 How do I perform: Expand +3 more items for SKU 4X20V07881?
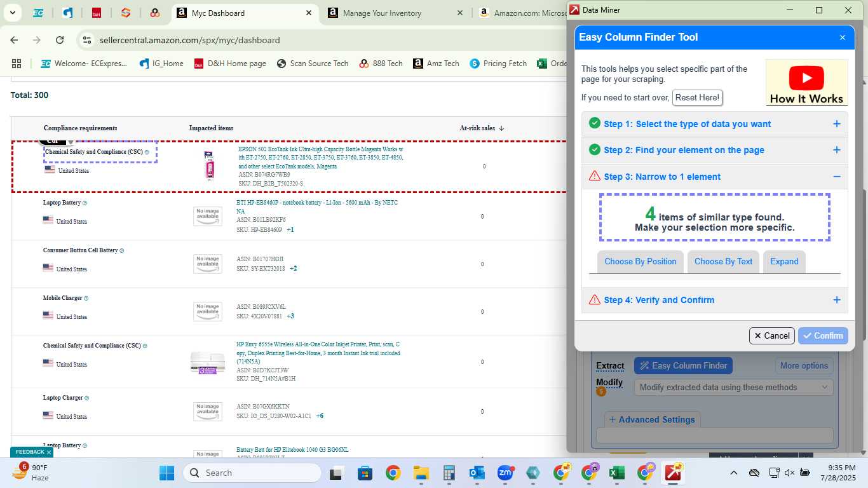click(290, 316)
